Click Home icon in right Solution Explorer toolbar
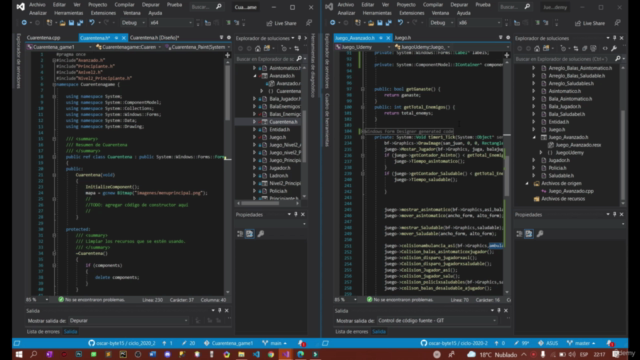Screen dimensions: 640x360 click(537, 49)
